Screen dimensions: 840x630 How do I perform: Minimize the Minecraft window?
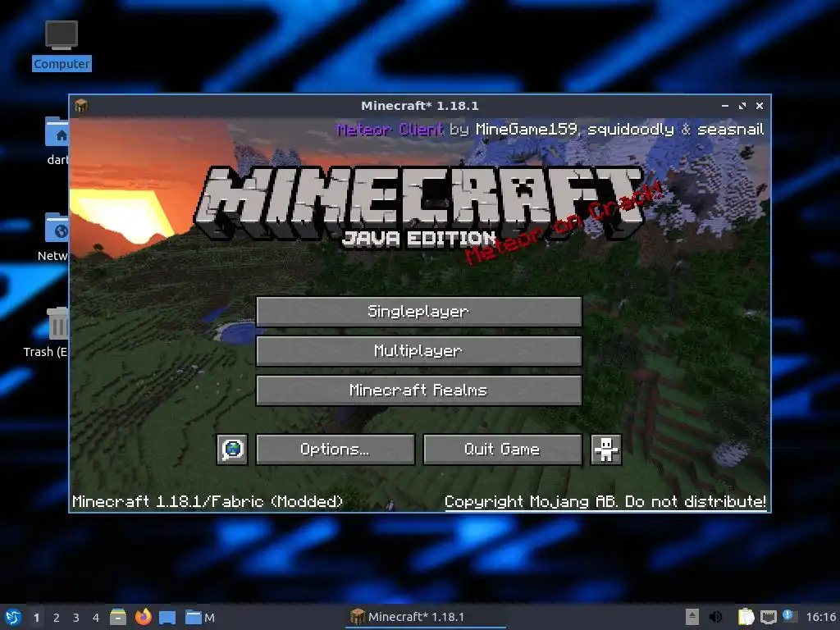point(725,106)
